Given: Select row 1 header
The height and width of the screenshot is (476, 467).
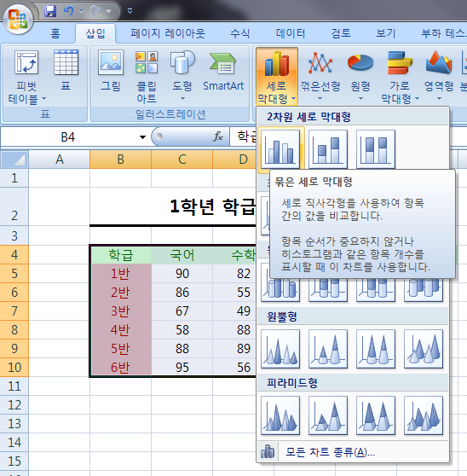Looking at the screenshot, I should pos(14,178).
